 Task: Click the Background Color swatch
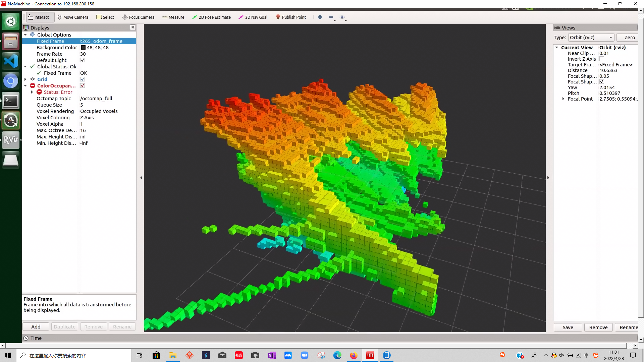coord(83,48)
